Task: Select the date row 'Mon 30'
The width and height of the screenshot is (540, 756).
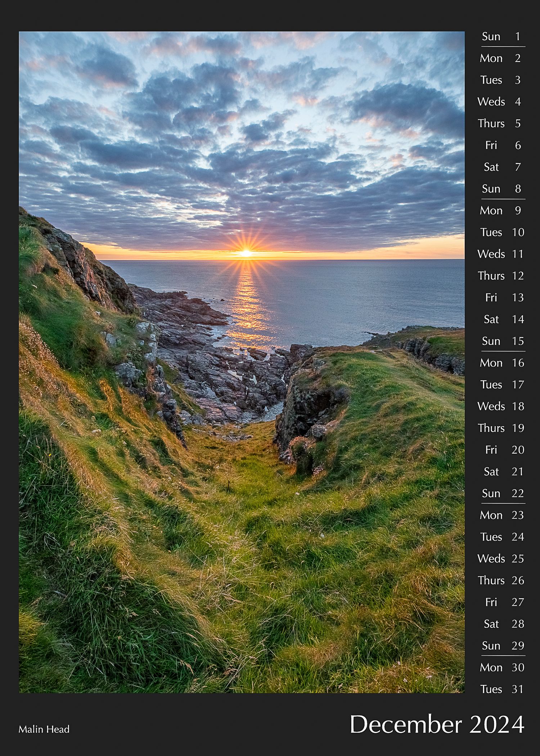Action: tap(501, 667)
